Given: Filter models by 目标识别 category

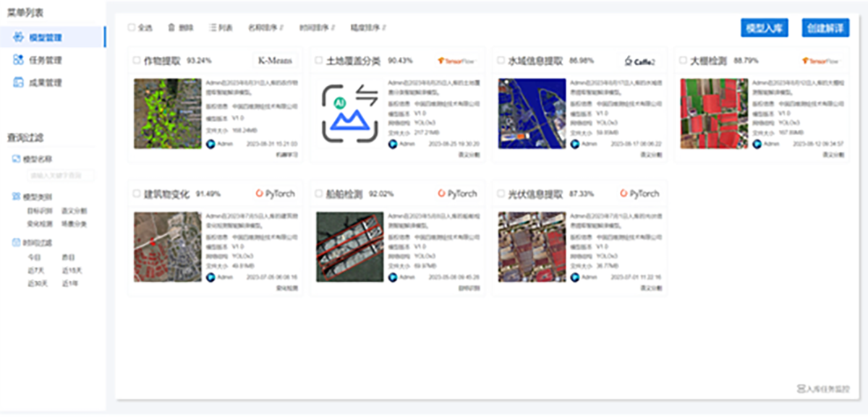Looking at the screenshot, I should click(x=38, y=211).
